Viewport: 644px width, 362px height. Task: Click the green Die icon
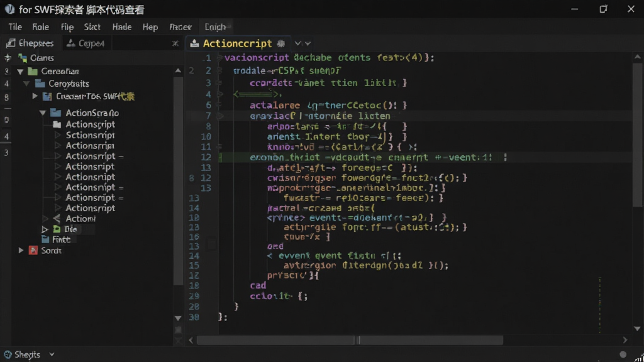57,229
